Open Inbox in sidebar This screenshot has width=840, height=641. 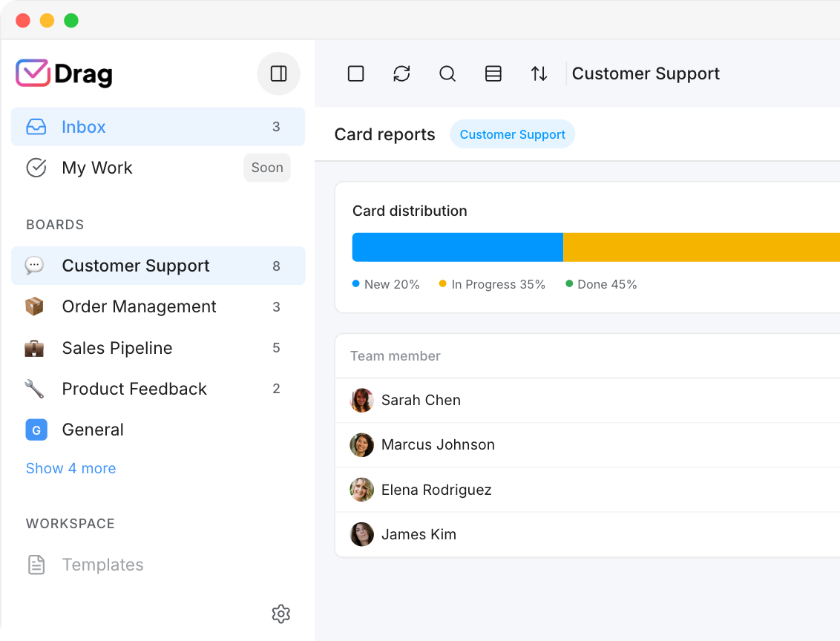coord(158,126)
